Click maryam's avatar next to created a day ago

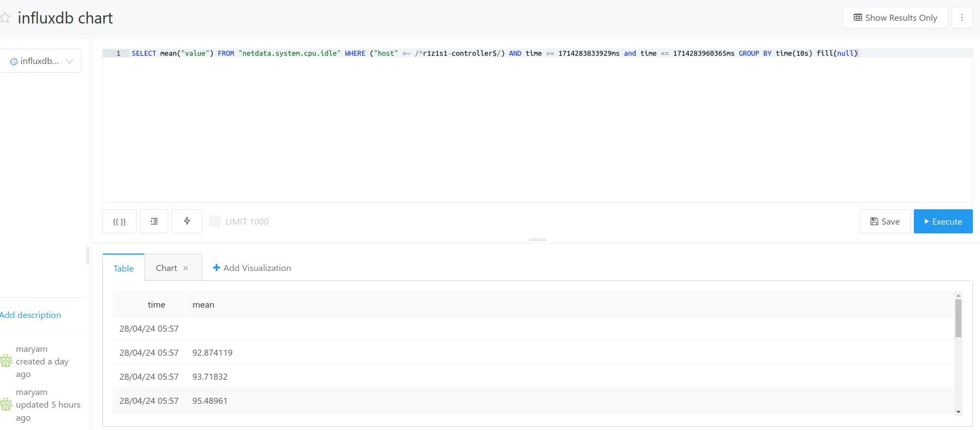coord(6,361)
